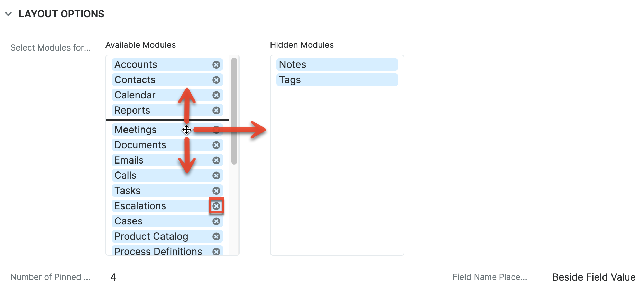This screenshot has height=291, width=644.
Task: Click the X icon beside Emails
Action: 216,160
